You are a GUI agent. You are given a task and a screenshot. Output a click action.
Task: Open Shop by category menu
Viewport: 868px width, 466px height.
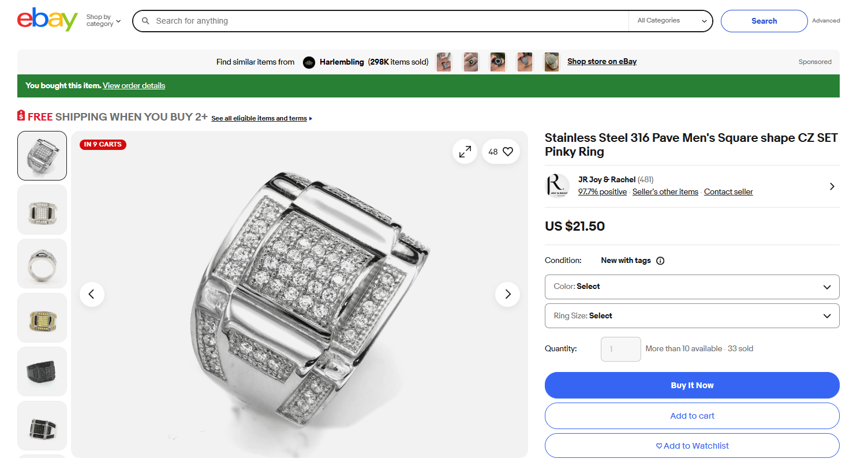(x=103, y=21)
